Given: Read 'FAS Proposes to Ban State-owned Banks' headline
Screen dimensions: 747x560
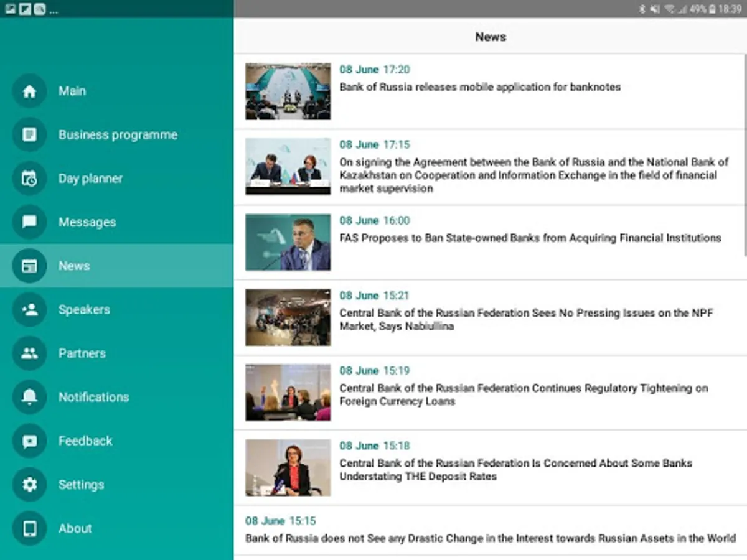Looking at the screenshot, I should pyautogui.click(x=530, y=238).
